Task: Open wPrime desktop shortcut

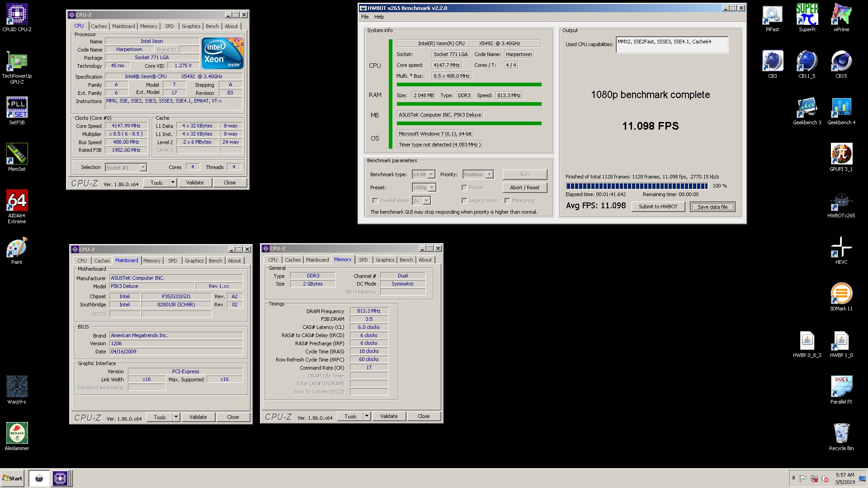Action: pyautogui.click(x=841, y=18)
